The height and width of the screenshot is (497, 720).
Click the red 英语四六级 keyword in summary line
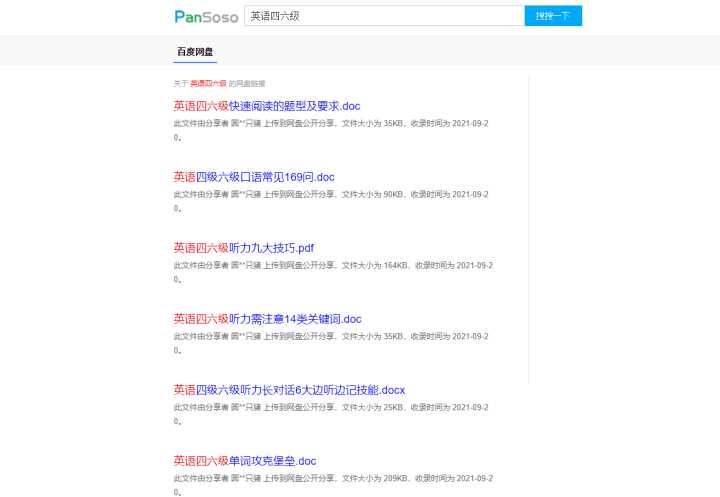point(208,84)
